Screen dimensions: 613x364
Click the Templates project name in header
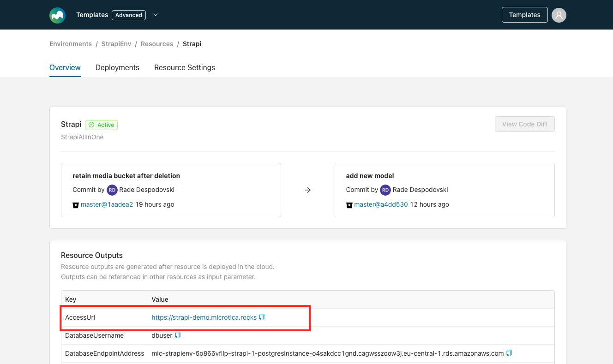[x=92, y=15]
